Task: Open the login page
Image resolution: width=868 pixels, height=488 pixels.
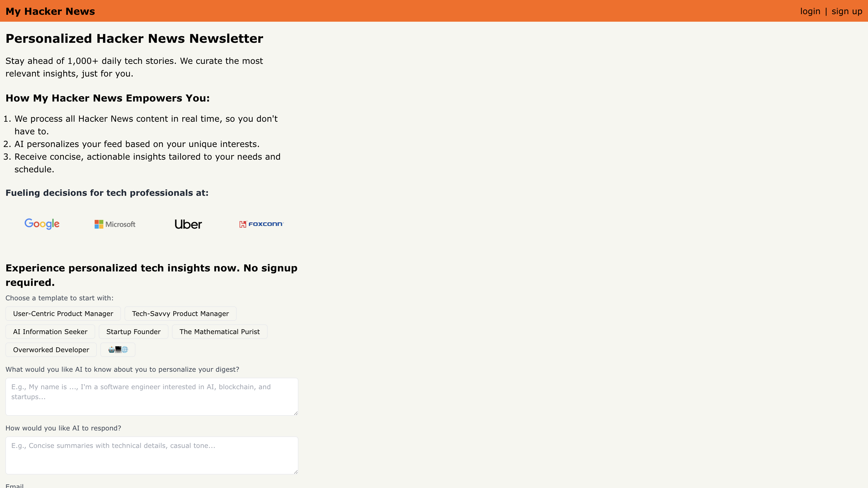Action: 810,11
